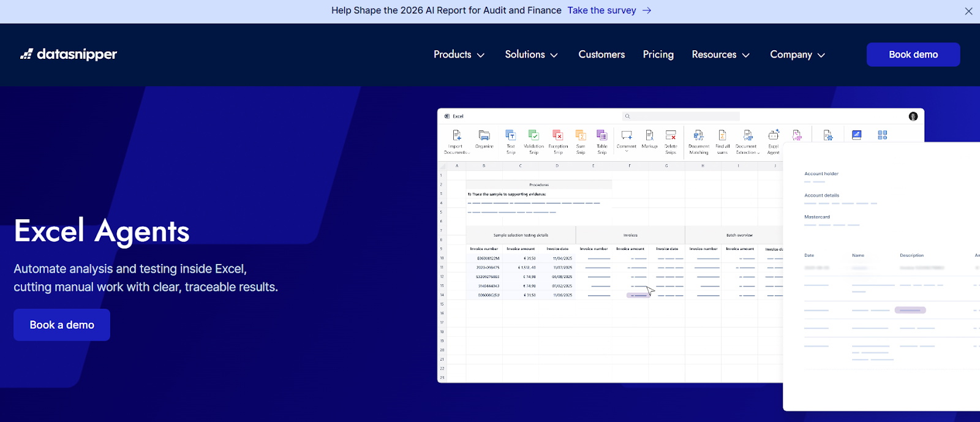The height and width of the screenshot is (422, 980).
Task: Click the Account details label
Action: click(821, 195)
